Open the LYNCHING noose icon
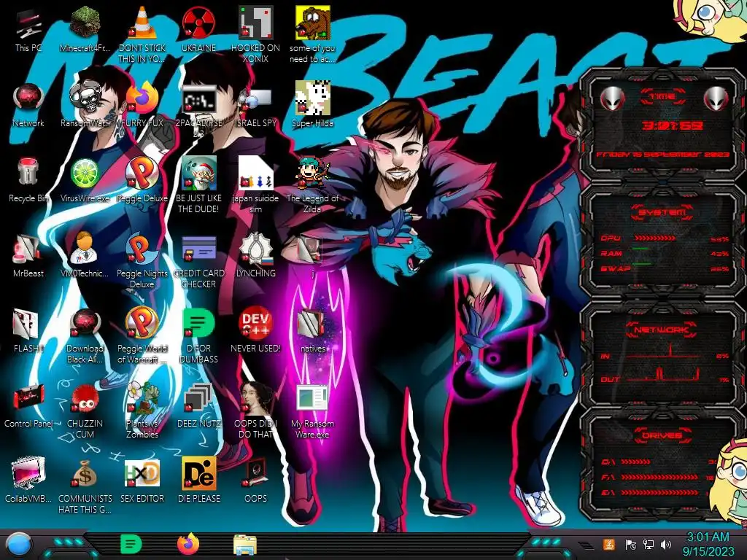 pyautogui.click(x=256, y=249)
